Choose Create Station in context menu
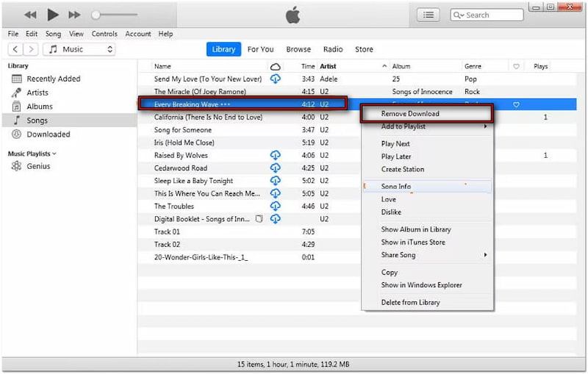Image resolution: width=588 pixels, height=374 pixels. (427, 170)
